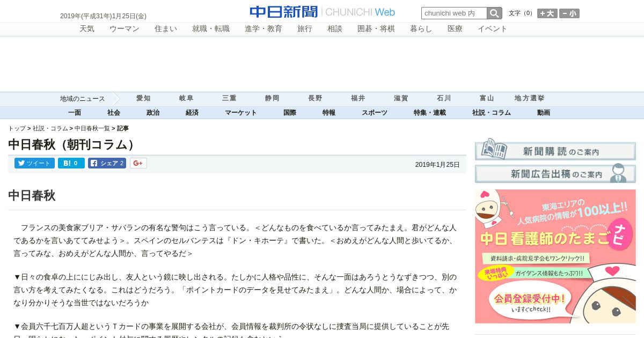Select 三重 regional news

(x=229, y=99)
